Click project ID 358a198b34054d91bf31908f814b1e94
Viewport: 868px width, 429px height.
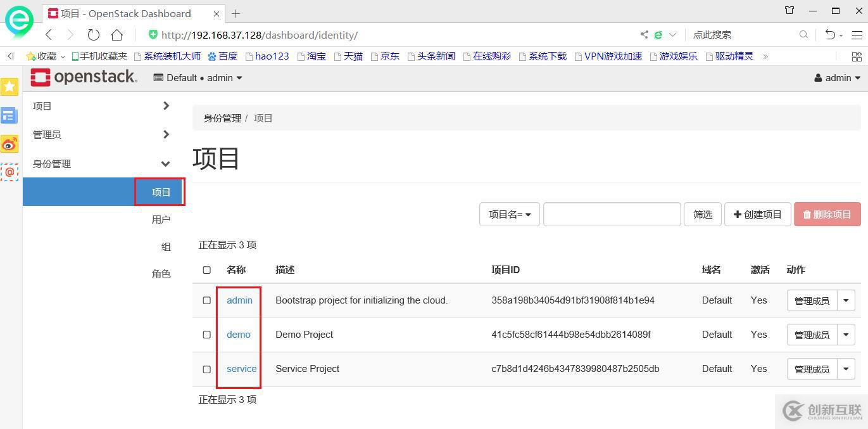click(573, 300)
